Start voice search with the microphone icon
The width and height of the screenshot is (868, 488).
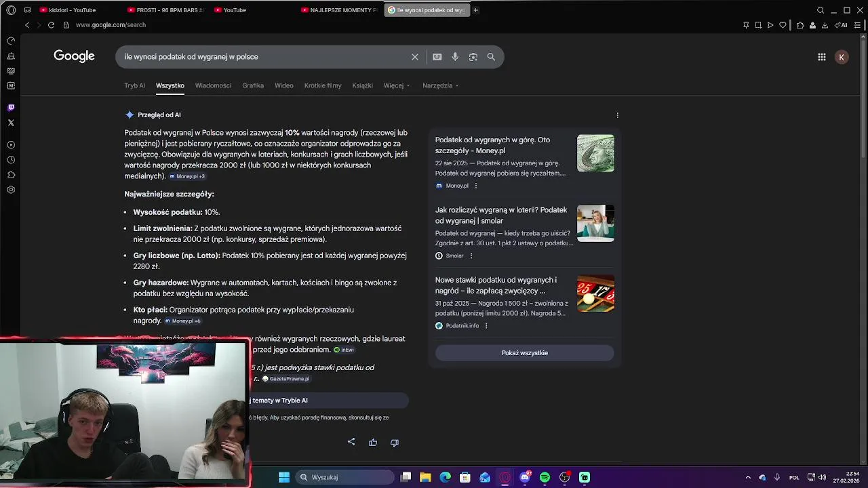pos(455,57)
